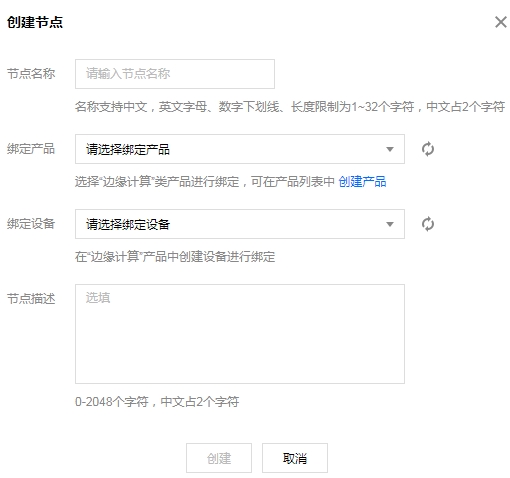Close the 创建节点 dialog with X
The image size is (510, 478).
[501, 22]
